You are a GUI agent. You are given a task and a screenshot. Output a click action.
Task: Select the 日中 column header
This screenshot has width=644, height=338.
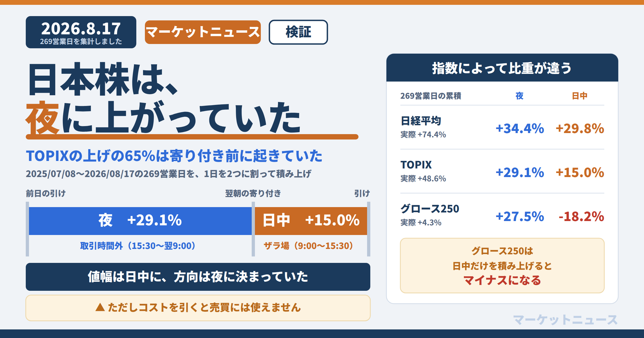580,96
